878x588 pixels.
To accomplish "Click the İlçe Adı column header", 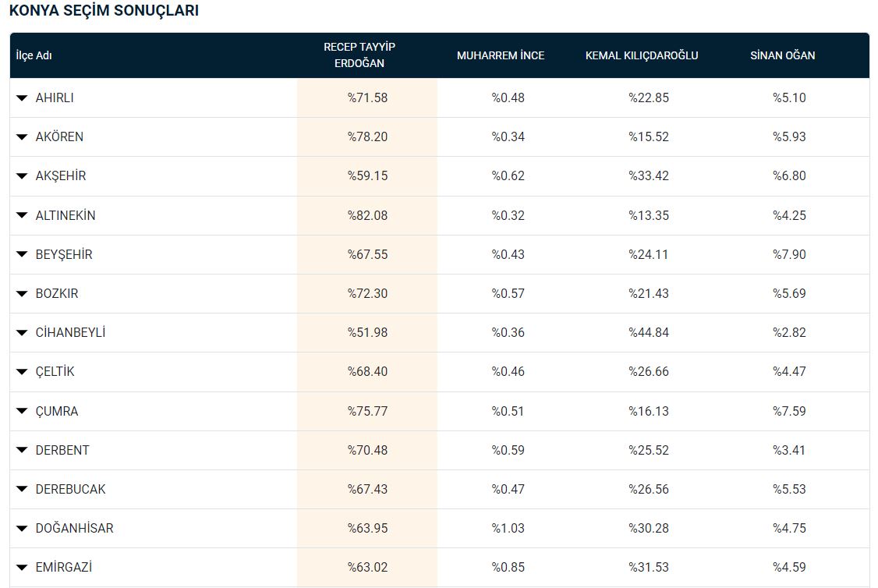I will (x=34, y=55).
